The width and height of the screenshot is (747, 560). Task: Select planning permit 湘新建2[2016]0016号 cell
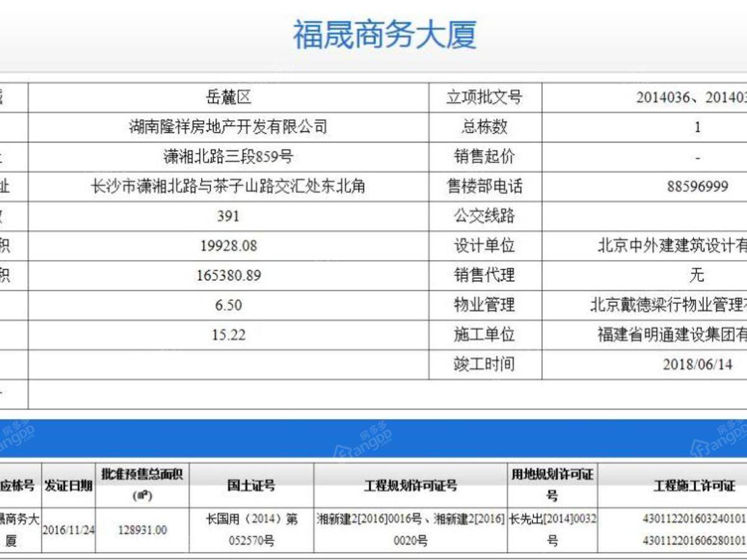(x=411, y=530)
